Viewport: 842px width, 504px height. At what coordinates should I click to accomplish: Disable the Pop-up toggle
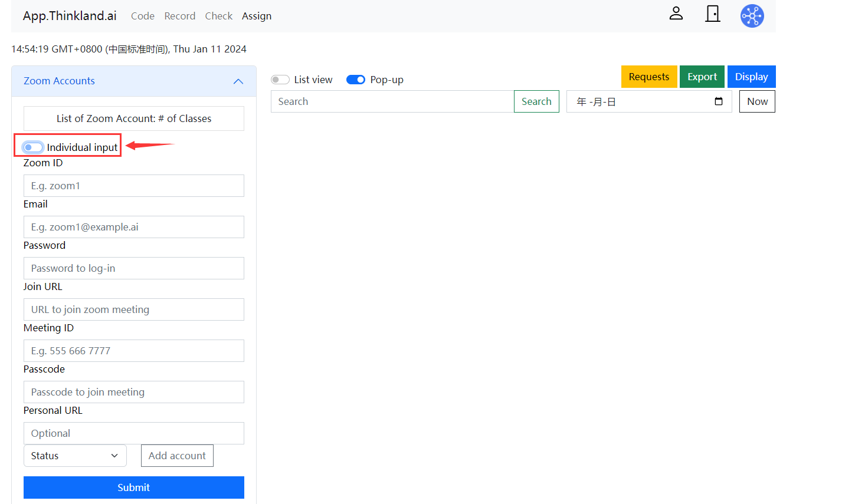click(356, 80)
